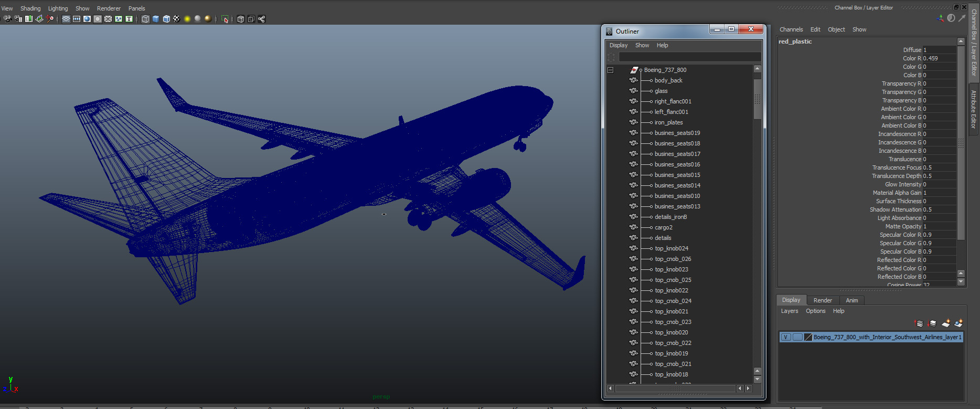
Task: Click the select camera icon
Action: [7, 19]
